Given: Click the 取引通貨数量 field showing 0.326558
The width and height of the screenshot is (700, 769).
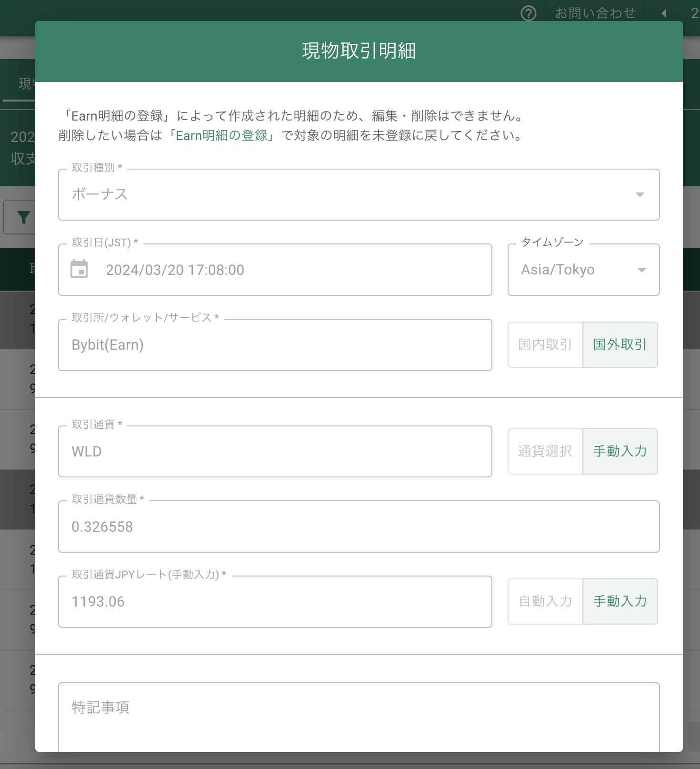Looking at the screenshot, I should tap(359, 526).
